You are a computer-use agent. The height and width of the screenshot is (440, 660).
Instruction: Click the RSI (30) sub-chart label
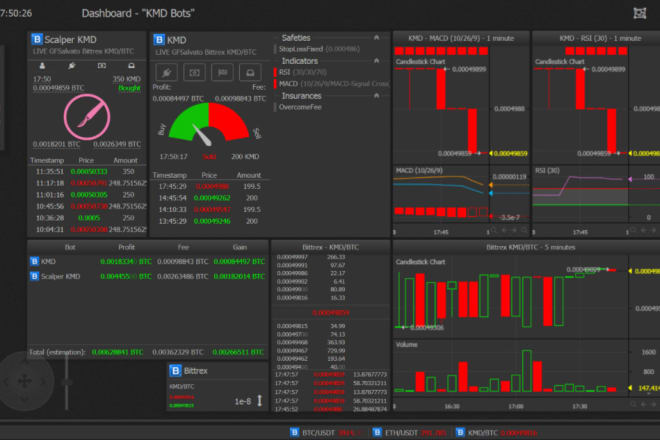(547, 171)
